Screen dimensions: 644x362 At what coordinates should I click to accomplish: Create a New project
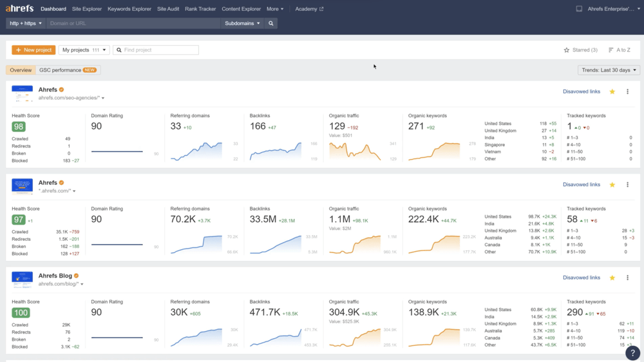33,50
